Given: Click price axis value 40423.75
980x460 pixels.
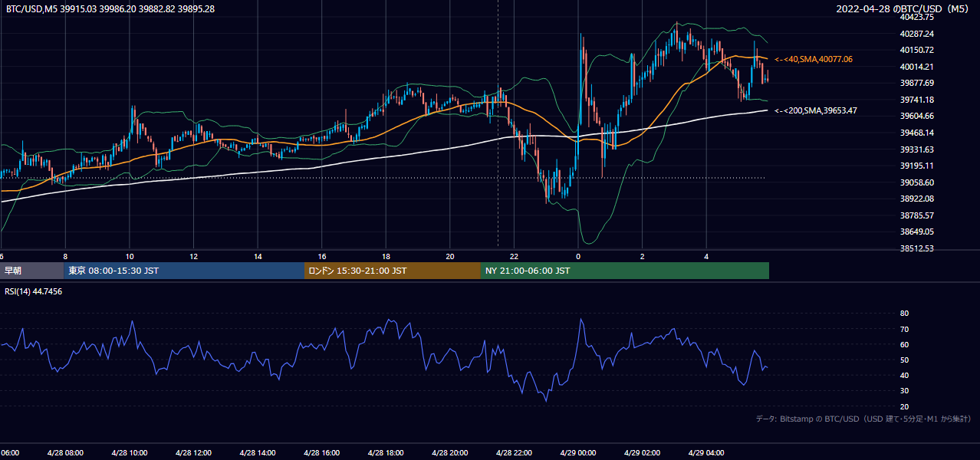Looking at the screenshot, I should tap(916, 17).
